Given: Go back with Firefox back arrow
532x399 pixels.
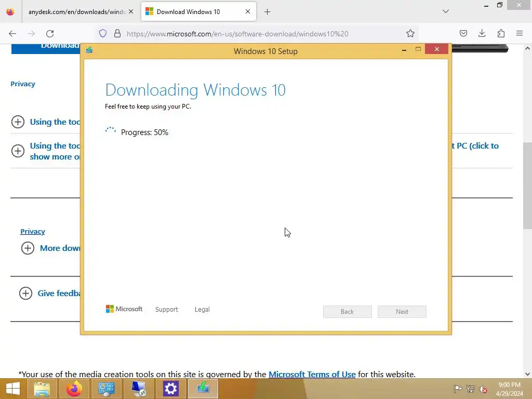Looking at the screenshot, I should (12, 34).
